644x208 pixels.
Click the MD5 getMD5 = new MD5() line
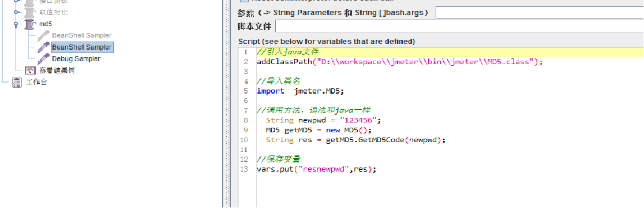pyautogui.click(x=319, y=131)
